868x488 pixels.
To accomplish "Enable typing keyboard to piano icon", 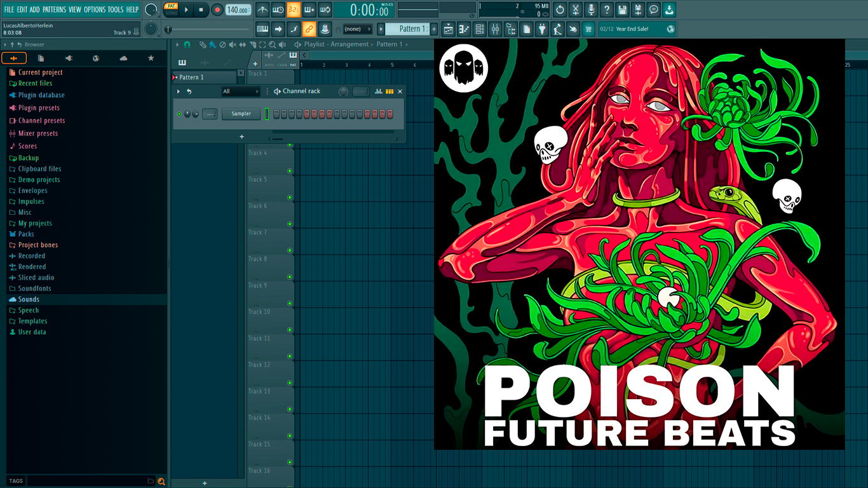I will click(x=262, y=29).
